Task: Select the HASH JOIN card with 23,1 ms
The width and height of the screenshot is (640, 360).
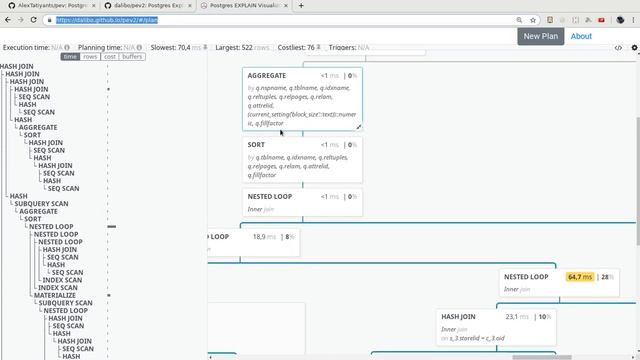Action: [496, 327]
